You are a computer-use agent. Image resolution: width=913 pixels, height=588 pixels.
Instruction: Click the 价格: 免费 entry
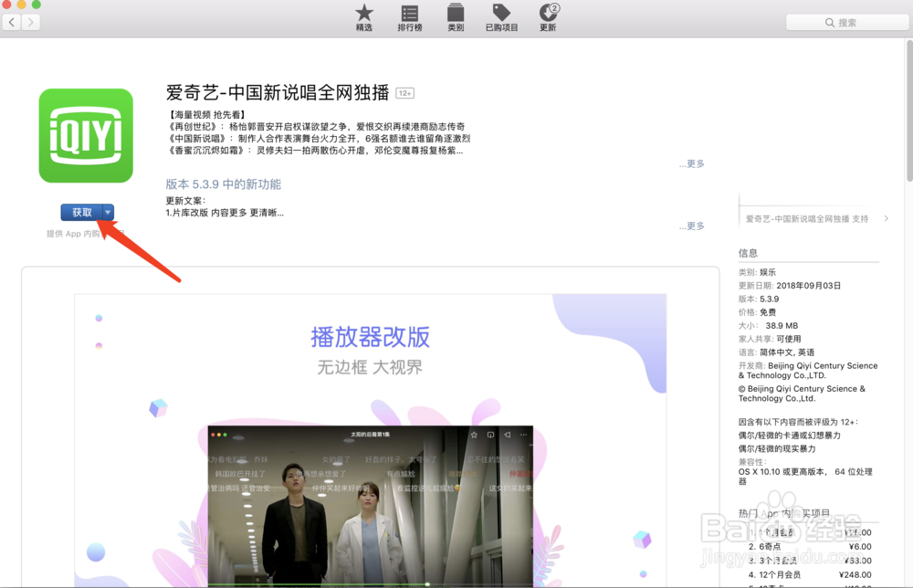tap(757, 312)
